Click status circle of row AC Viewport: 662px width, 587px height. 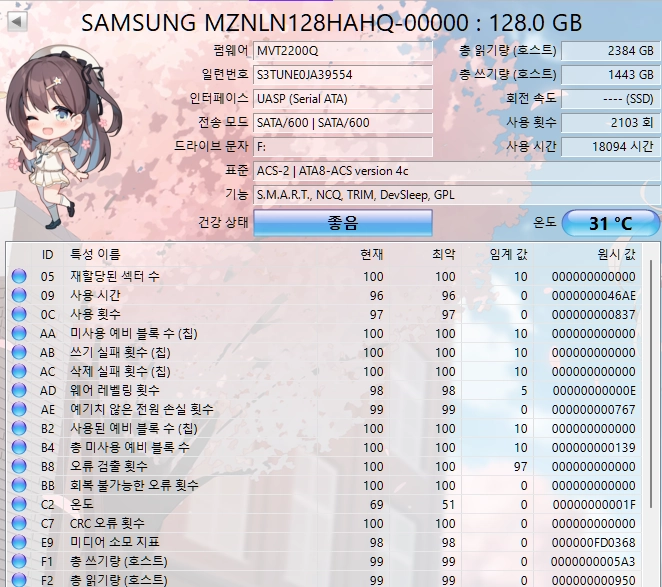19,371
